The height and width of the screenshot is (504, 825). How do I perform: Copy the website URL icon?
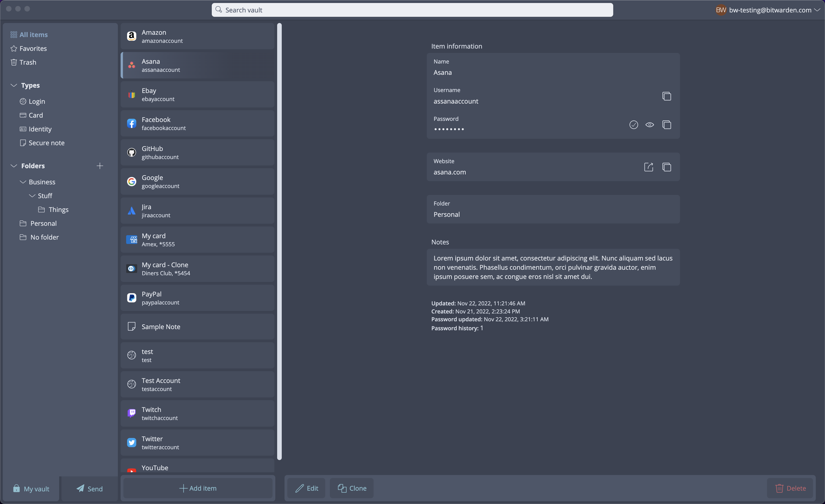click(x=666, y=167)
